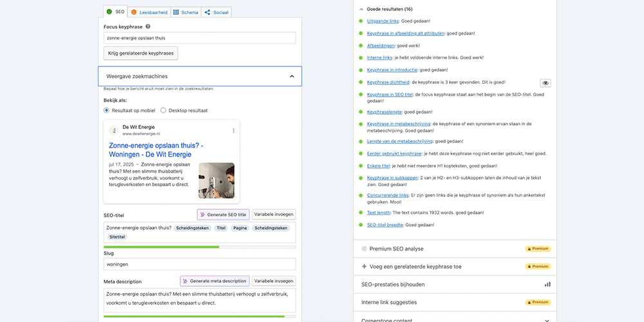
Task: Click the bar chart icon for SEO-prestaties bijhouden
Action: [x=547, y=284]
